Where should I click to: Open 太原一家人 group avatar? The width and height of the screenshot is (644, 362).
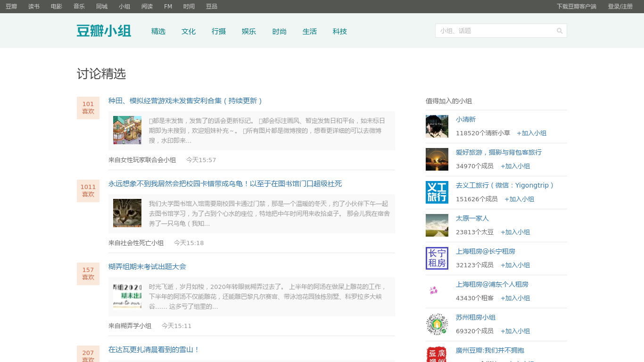pos(437,225)
